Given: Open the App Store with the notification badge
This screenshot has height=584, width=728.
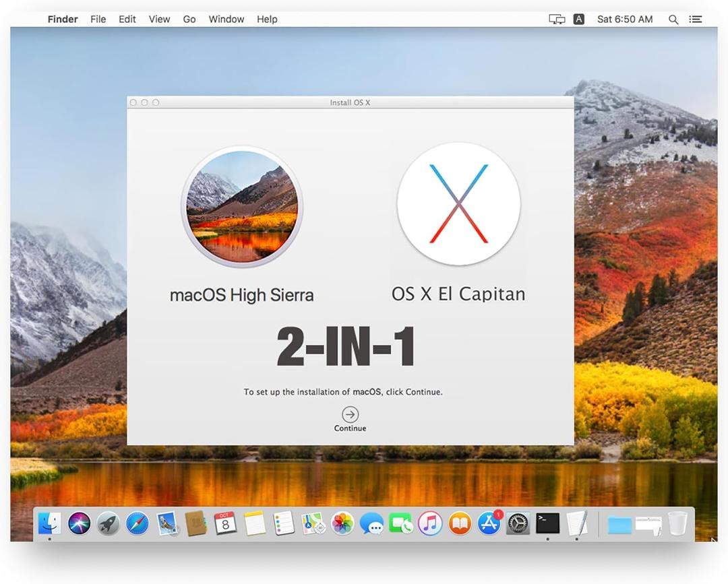Looking at the screenshot, I should pos(487,523).
